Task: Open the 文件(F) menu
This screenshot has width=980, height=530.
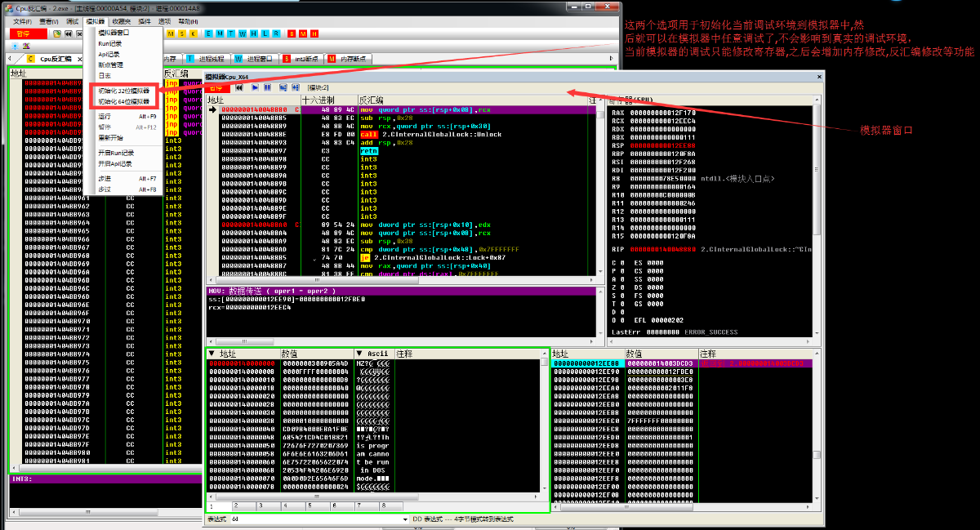Action: 22,21
